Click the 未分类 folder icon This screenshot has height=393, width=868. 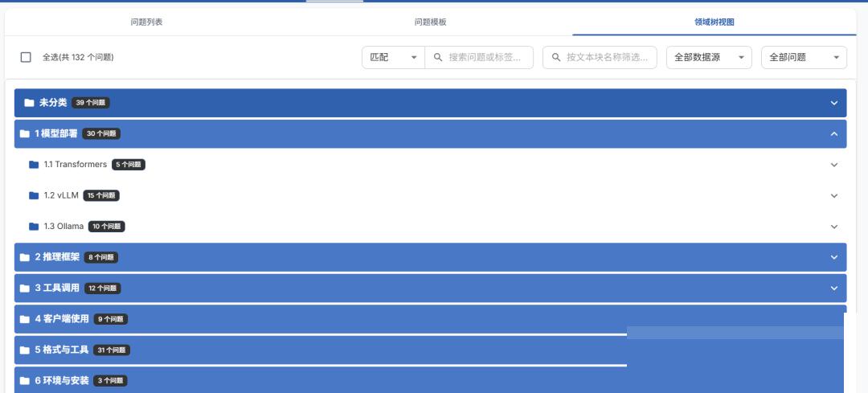30,103
